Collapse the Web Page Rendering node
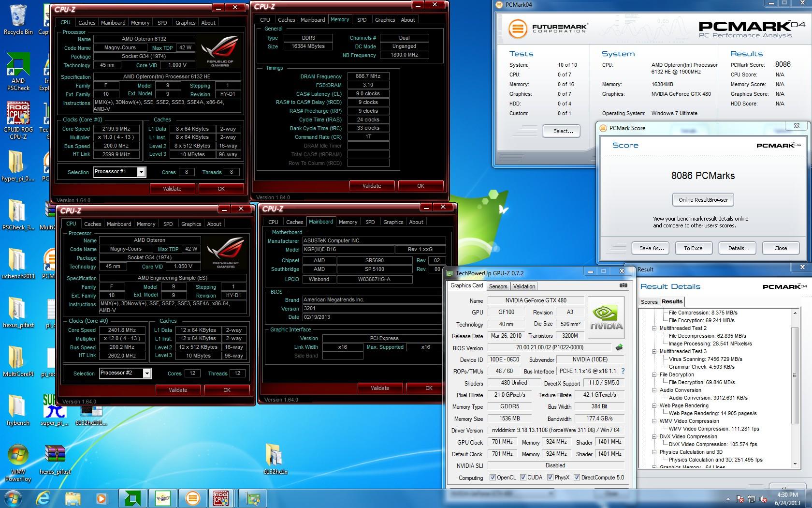 [x=654, y=405]
